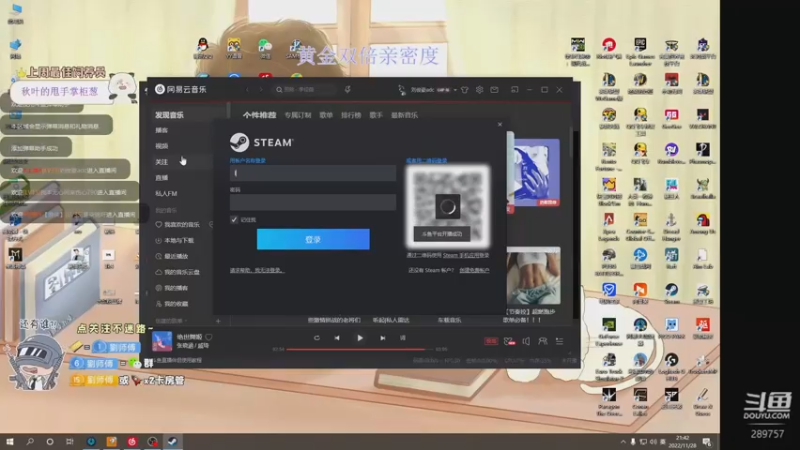The image size is (800, 450).
Task: Open the listen together icon
Action: coord(543,341)
